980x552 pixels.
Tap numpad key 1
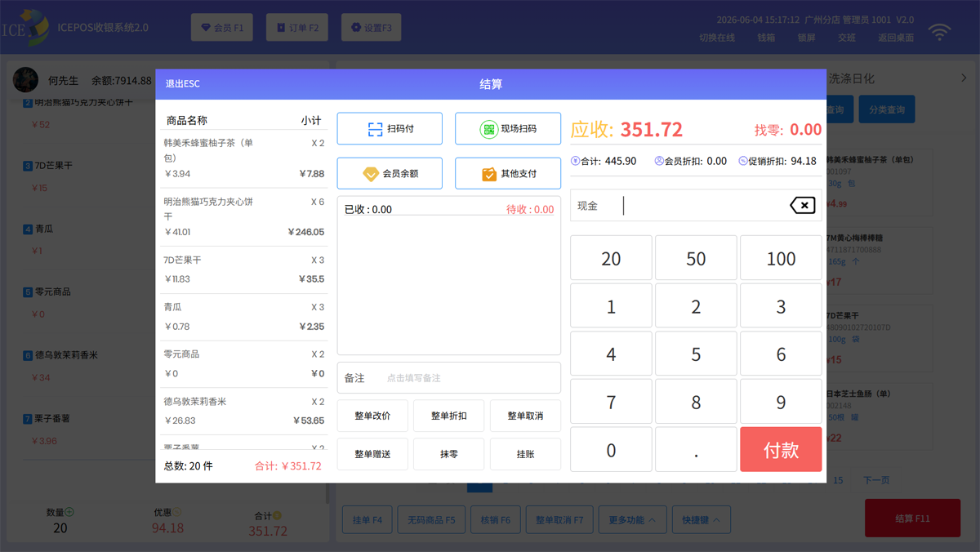[611, 306]
